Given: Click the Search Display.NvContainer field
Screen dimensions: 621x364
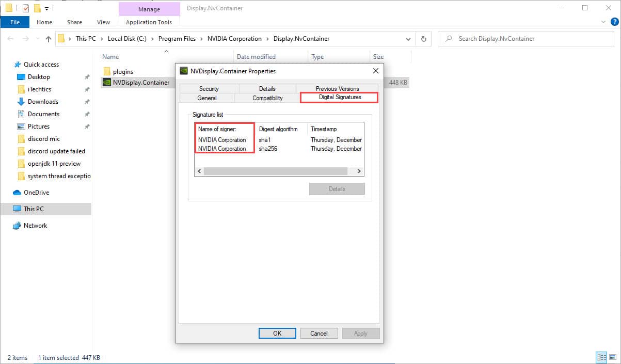Looking at the screenshot, I should click(526, 39).
